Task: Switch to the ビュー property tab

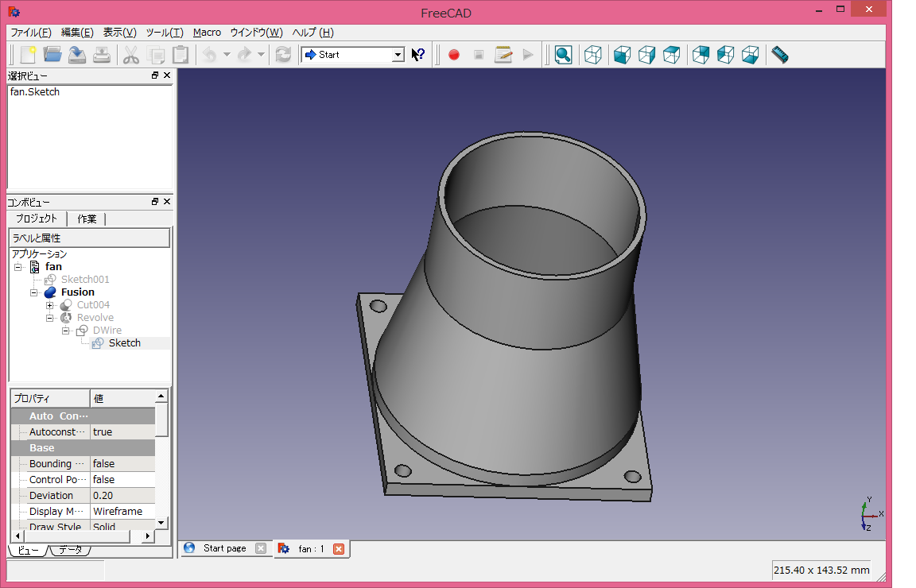Action: (x=28, y=550)
